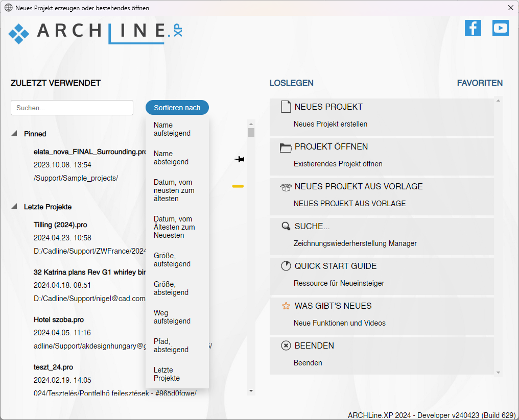
Task: Click the star icon for what's new
Action: coord(286,306)
